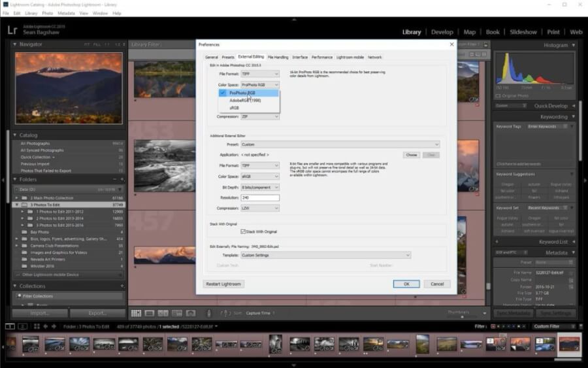Click Cancel in Preferences dialog

437,284
